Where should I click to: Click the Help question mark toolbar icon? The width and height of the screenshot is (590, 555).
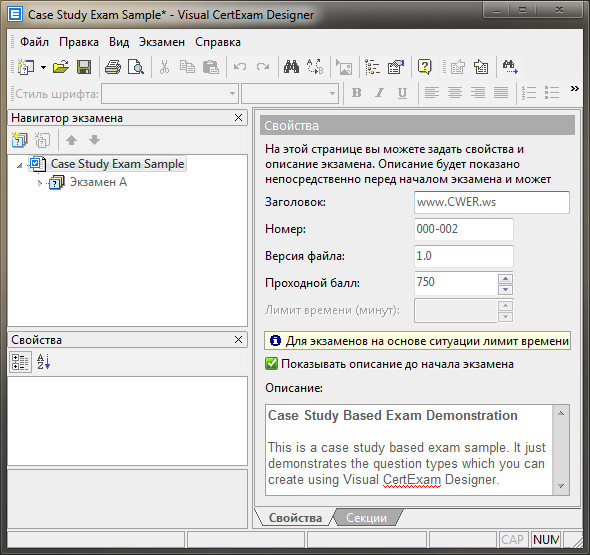pyautogui.click(x=425, y=67)
